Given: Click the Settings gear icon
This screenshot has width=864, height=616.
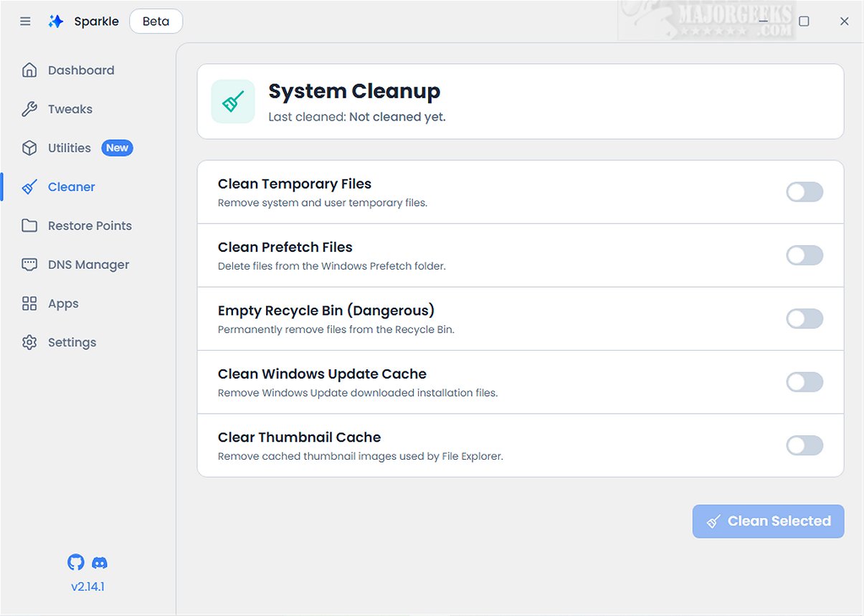Looking at the screenshot, I should (x=29, y=342).
